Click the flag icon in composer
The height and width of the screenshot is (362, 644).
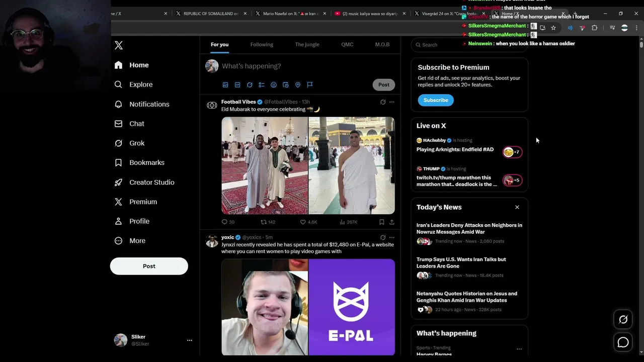310,85
